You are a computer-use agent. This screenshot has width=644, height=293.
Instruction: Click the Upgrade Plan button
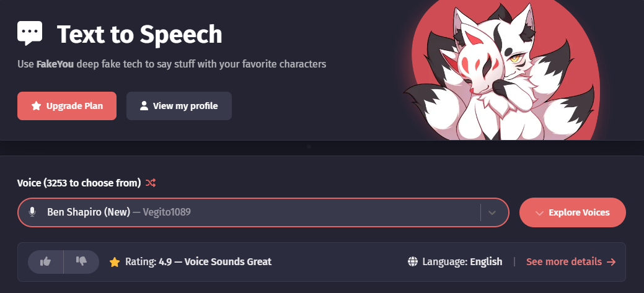point(67,106)
